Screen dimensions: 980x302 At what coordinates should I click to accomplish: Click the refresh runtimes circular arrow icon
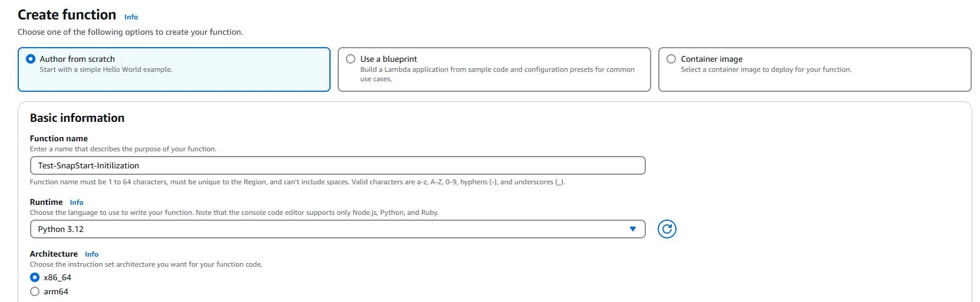[x=666, y=229]
